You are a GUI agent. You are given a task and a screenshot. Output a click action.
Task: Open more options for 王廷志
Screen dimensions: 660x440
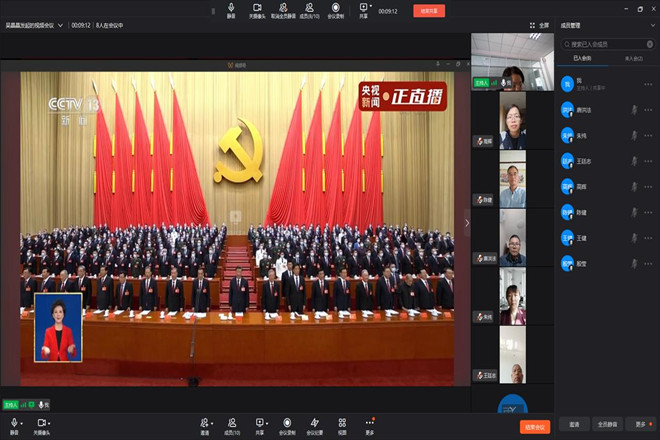coord(648,161)
